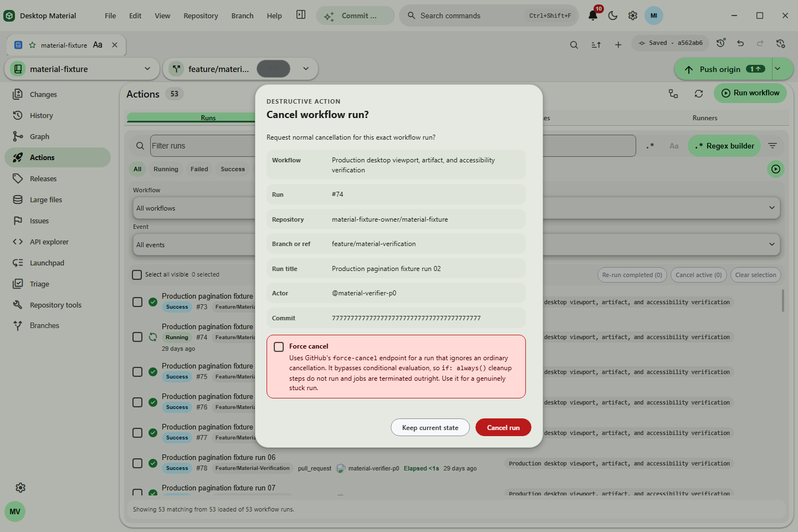The image size is (798, 532).
Task: Refresh the workflow runs list
Action: 699,94
